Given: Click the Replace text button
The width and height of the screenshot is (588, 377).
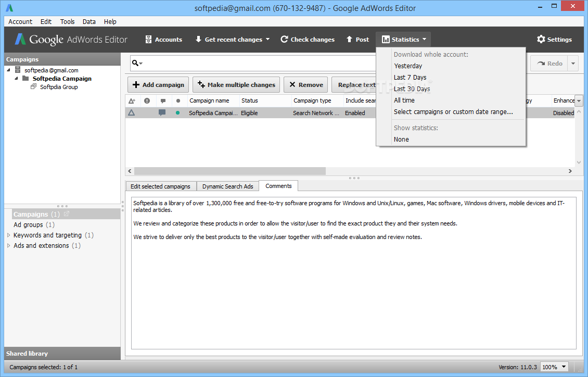Looking at the screenshot, I should (354, 85).
